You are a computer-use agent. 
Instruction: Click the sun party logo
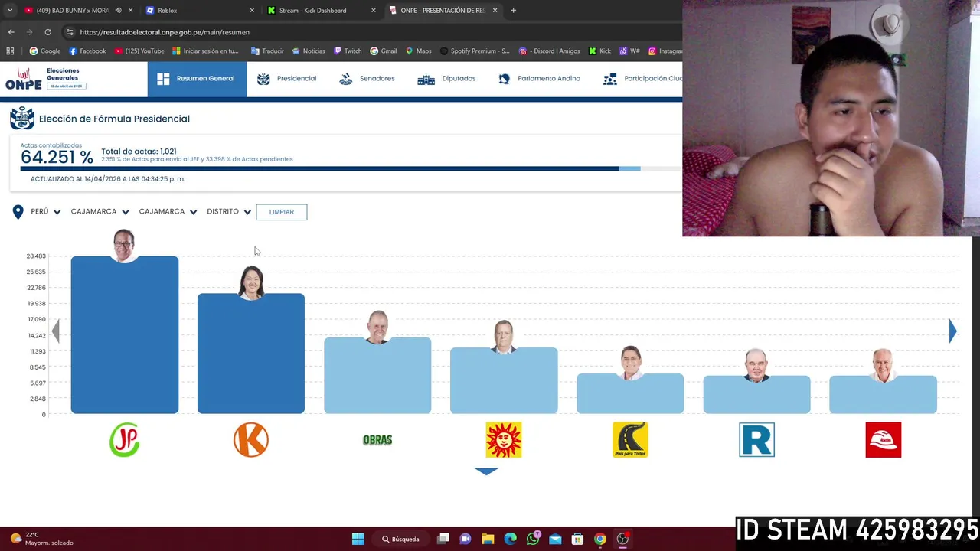click(x=504, y=440)
